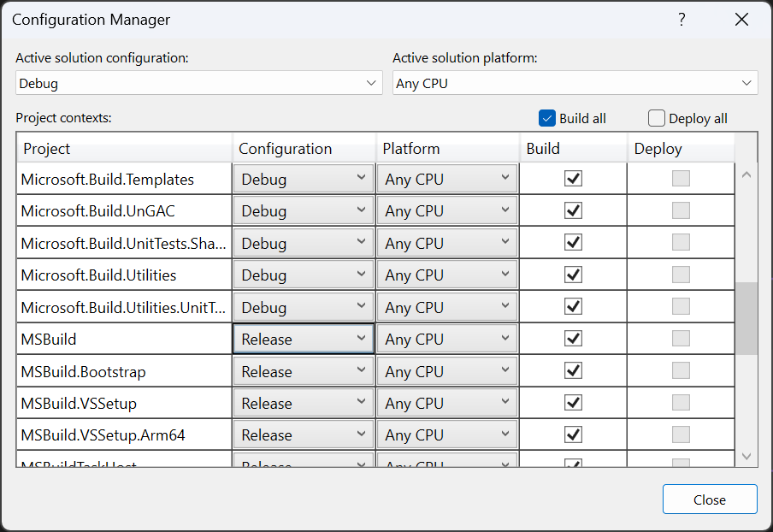Viewport: 773px width, 532px height.
Task: Uncheck Build for MSBuild.VSSetup
Action: pos(573,402)
